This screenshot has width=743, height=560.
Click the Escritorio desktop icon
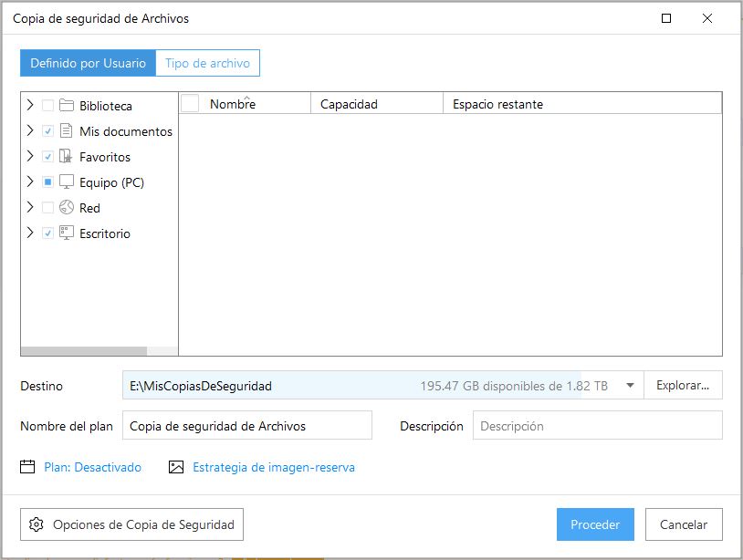67,233
